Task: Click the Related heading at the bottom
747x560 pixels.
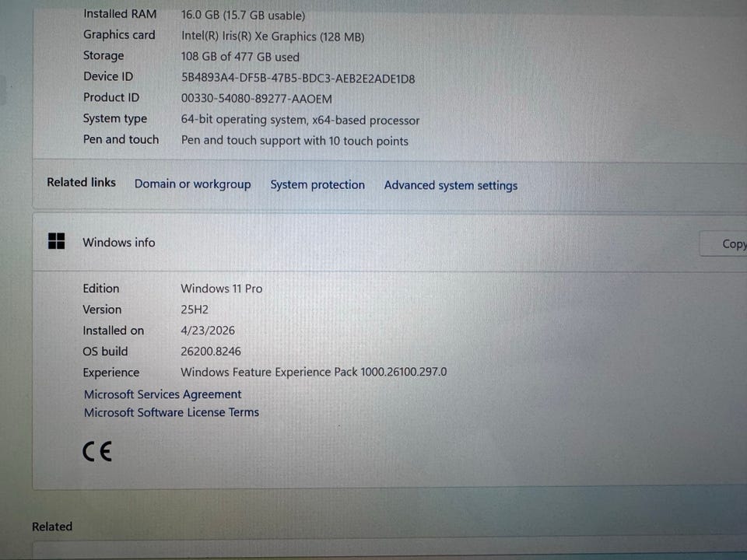Action: 52,527
